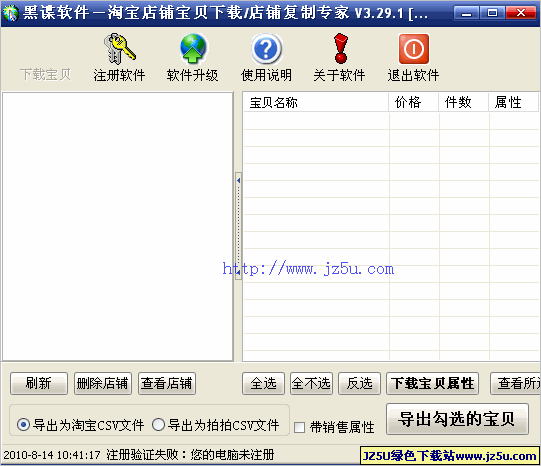Click the partially visible 查看所 button
The width and height of the screenshot is (541, 466).
[515, 383]
